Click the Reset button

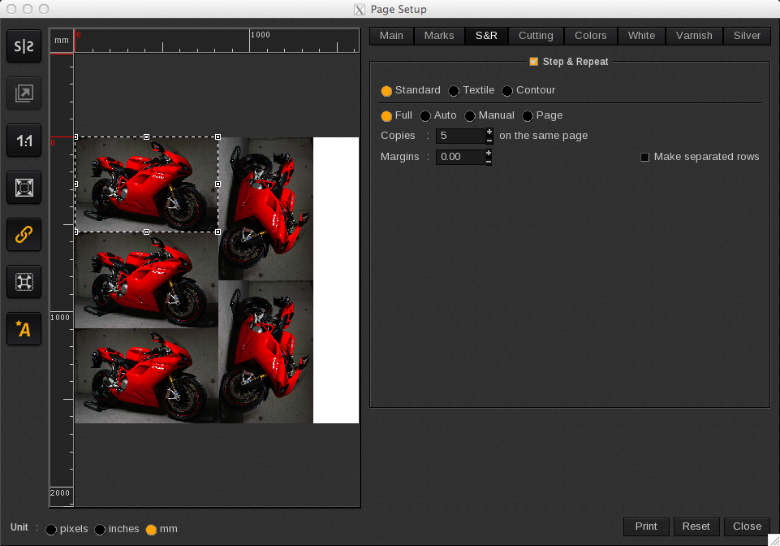point(696,526)
